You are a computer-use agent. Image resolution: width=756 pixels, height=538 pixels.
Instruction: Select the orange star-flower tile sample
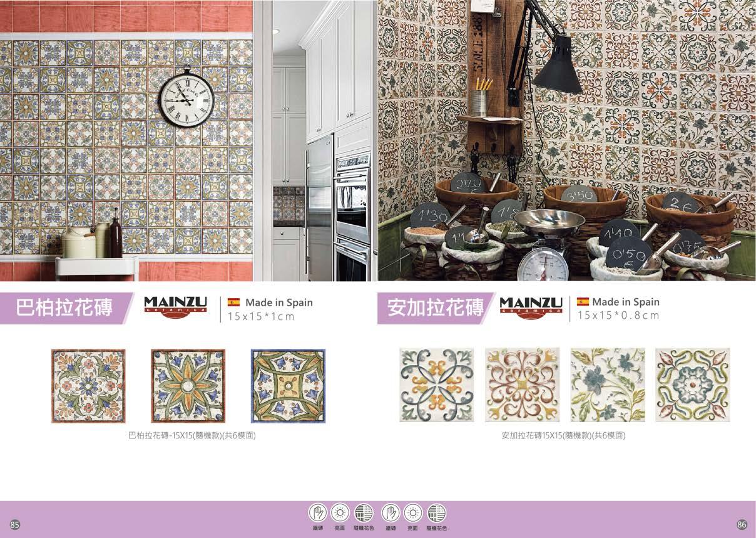188,386
